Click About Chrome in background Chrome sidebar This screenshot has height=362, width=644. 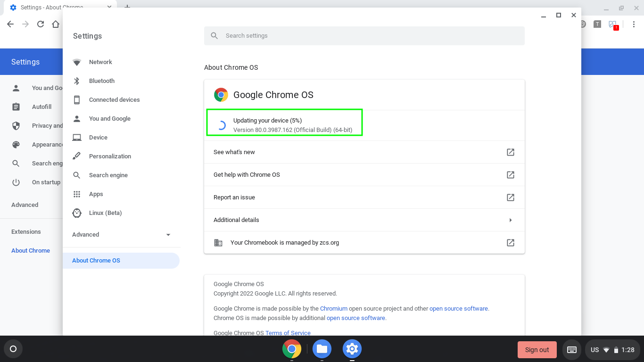tap(31, 251)
